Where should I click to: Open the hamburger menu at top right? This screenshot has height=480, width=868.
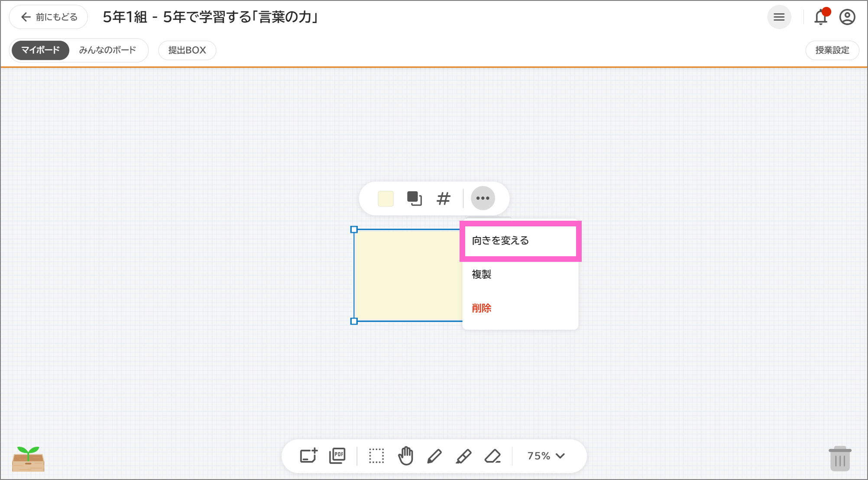tap(779, 17)
